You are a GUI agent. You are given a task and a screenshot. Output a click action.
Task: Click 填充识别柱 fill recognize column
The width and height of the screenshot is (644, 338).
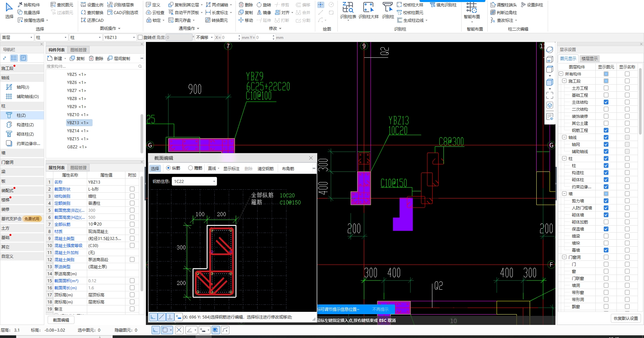(x=443, y=5)
